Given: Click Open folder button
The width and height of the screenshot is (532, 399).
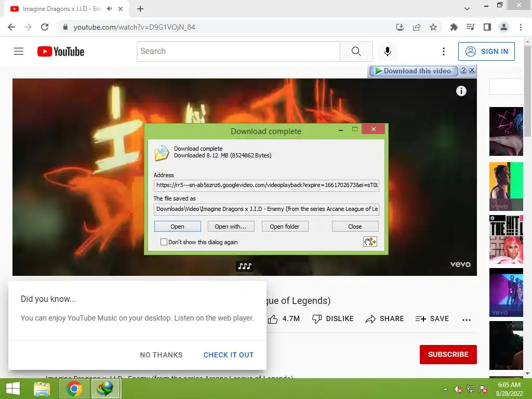Looking at the screenshot, I should tap(285, 227).
